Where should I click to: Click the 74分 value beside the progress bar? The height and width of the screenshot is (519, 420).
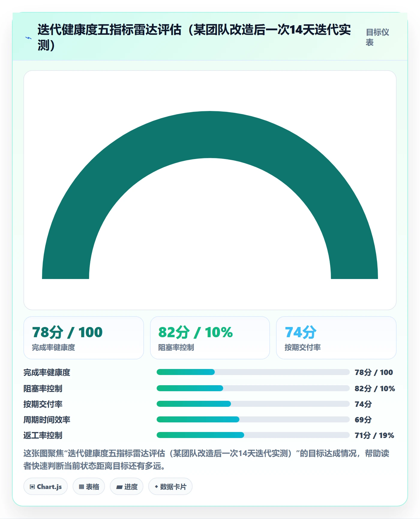pyautogui.click(x=363, y=404)
